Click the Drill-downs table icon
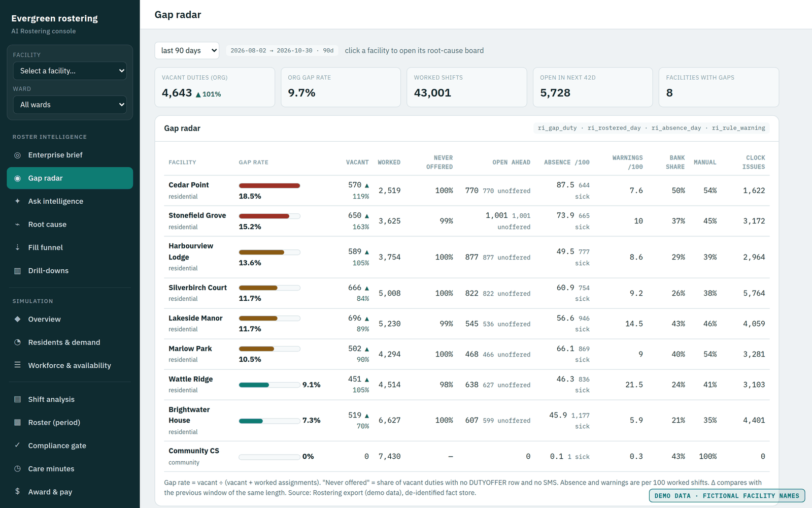The height and width of the screenshot is (508, 812). 17,271
